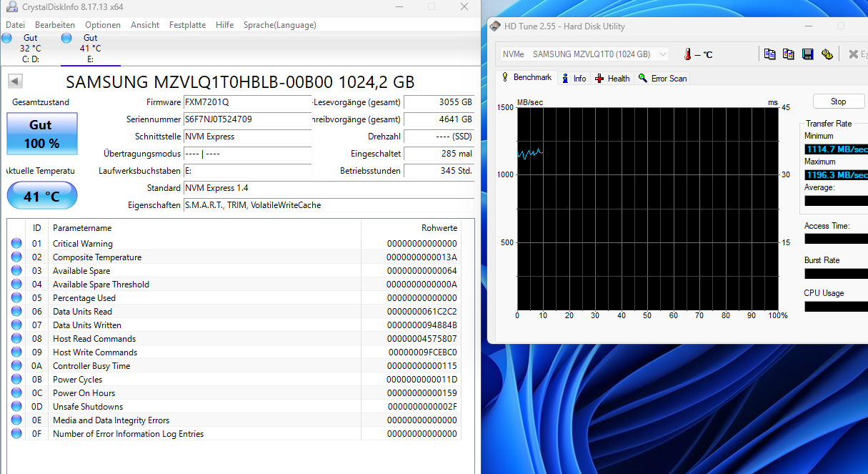Click the Stop button in HD Tune
This screenshot has height=474, width=868.
point(838,102)
